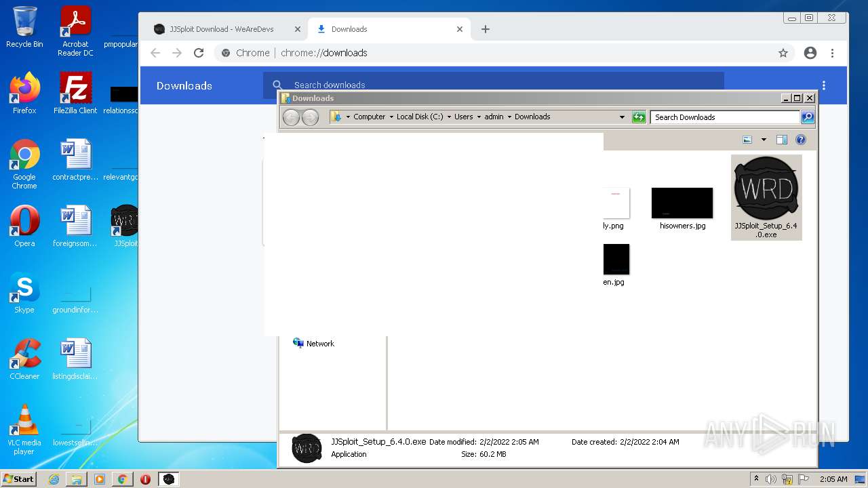This screenshot has width=868, height=488.
Task: Open Explorer help question-mark icon
Action: pos(801,140)
